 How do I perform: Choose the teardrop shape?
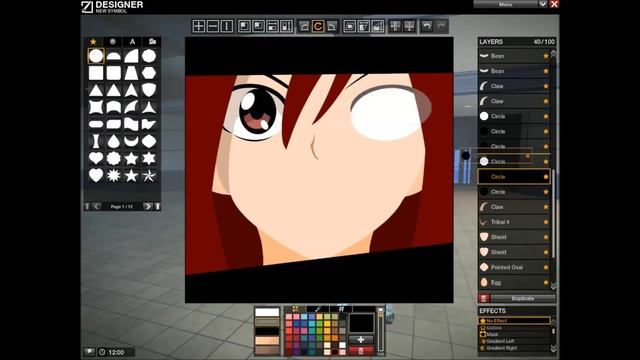tap(113, 141)
